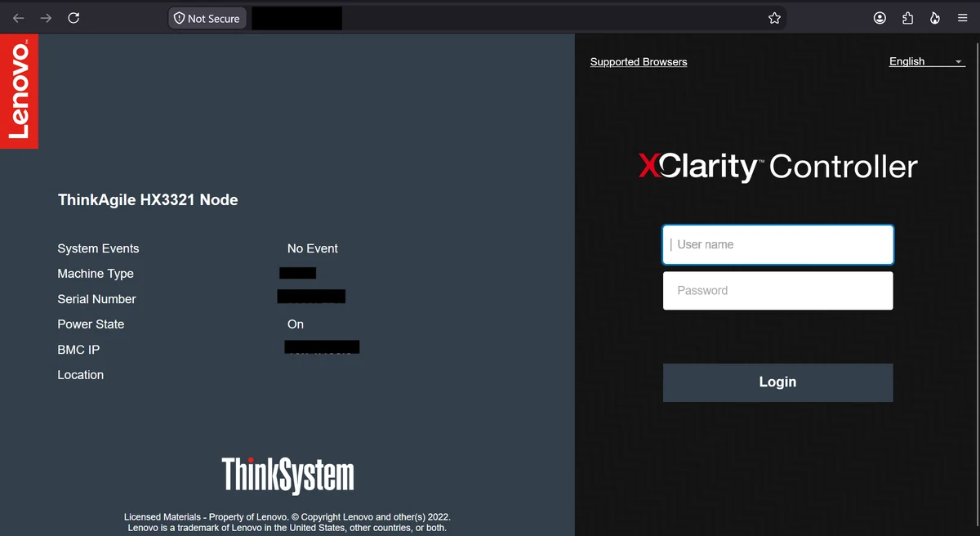Open the browser extensions puzzle icon
The width and height of the screenshot is (980, 536).
click(907, 18)
